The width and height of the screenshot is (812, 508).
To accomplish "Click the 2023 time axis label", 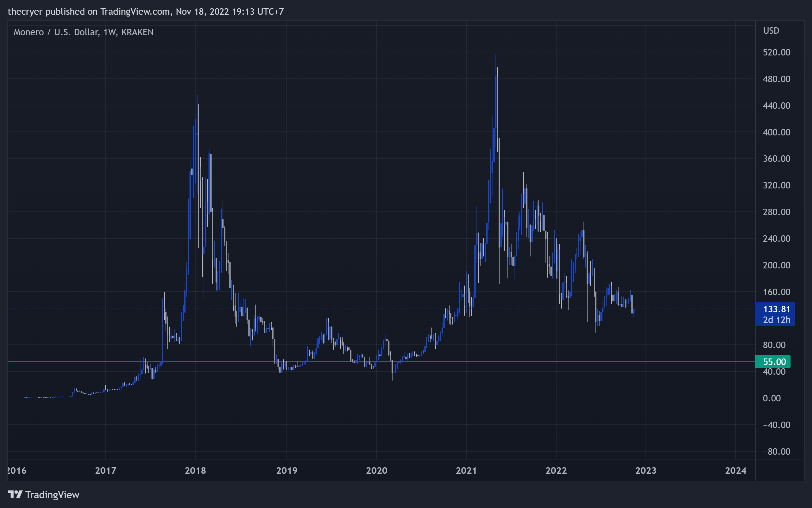I will coord(646,470).
